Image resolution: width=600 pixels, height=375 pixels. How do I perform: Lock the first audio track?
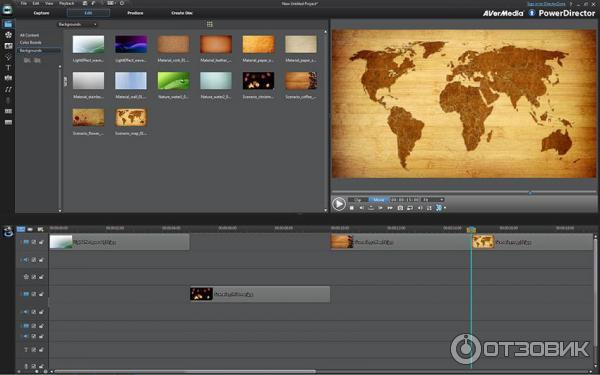point(41,260)
